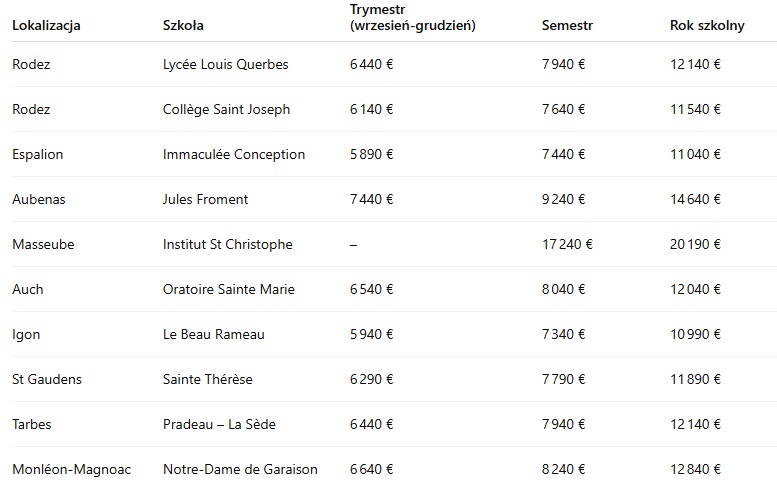
Task: Select the Notre-Dame de Garaison cell
Action: tap(240, 470)
